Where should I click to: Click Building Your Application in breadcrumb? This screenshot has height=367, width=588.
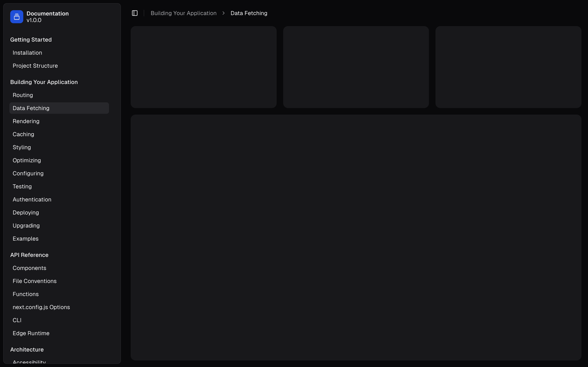click(x=184, y=13)
